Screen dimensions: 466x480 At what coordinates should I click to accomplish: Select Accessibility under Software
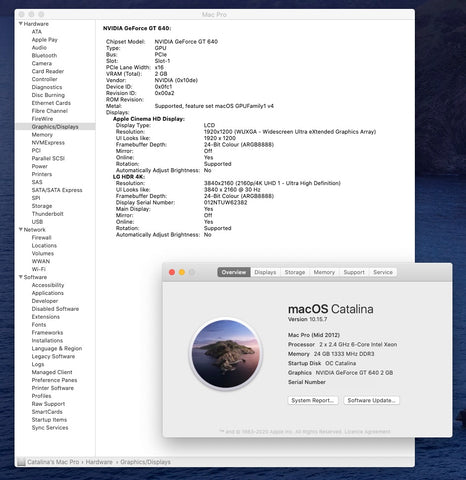tap(48, 285)
